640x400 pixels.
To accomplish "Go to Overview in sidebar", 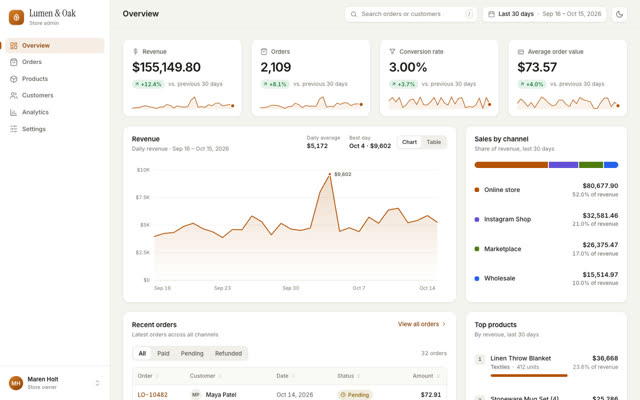I will [55, 46].
